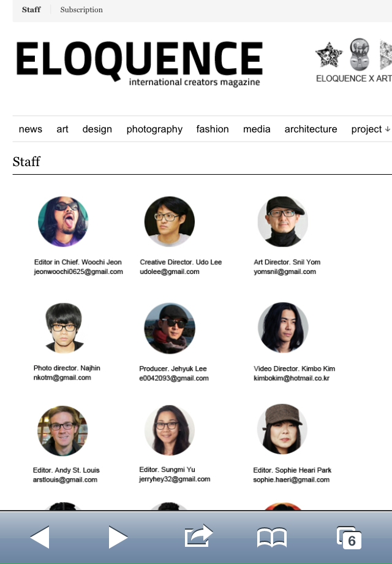
Task: Tap the Safari back arrow
Action: coord(40,537)
